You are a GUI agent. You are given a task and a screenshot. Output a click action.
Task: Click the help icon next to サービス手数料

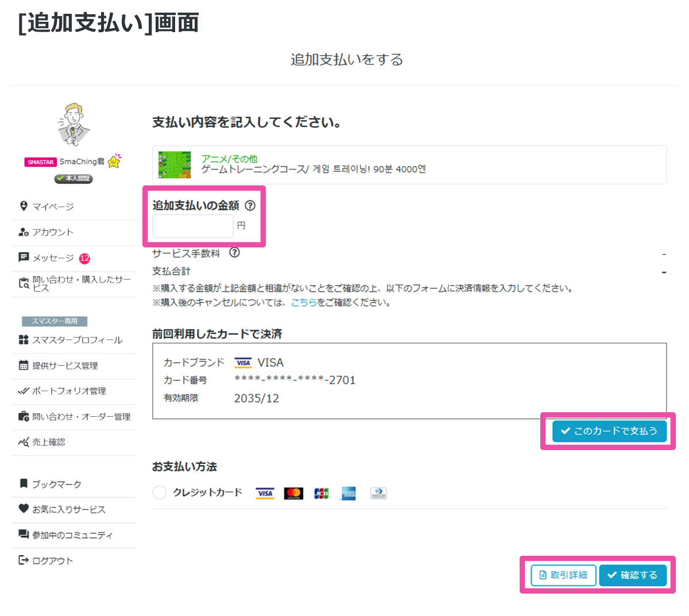point(234,253)
